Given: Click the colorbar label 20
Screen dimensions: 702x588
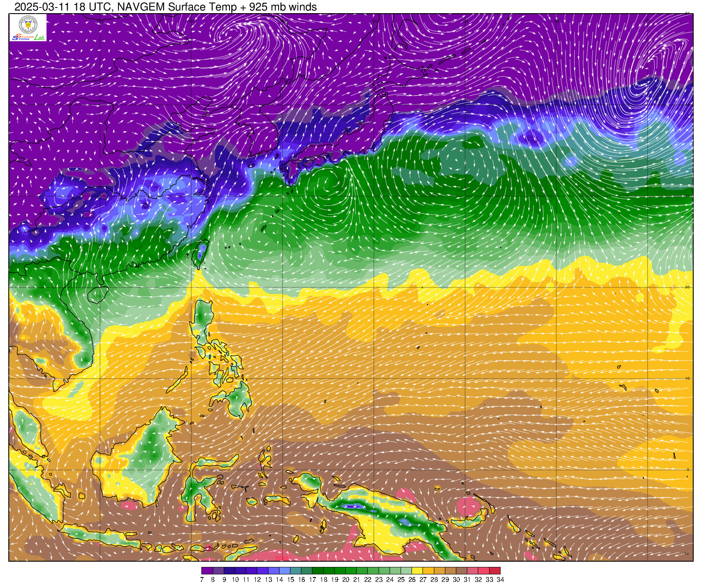Looking at the screenshot, I should (345, 580).
